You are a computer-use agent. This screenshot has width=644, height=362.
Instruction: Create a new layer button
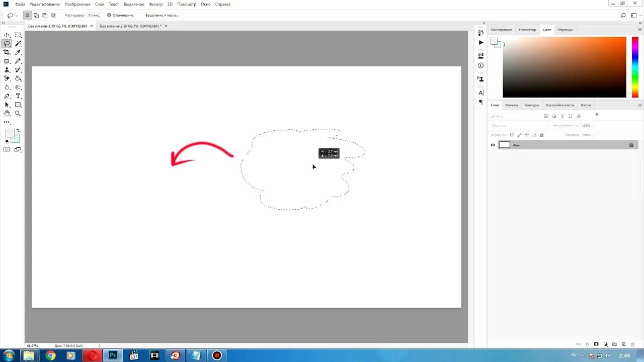[624, 344]
